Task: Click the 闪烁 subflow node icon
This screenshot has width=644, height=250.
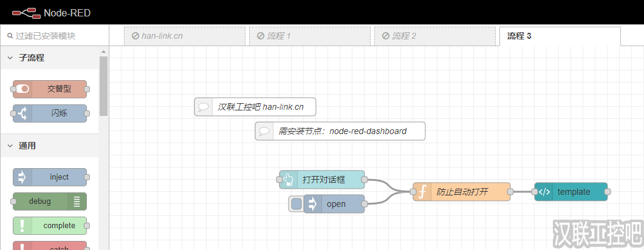Action: click(x=22, y=113)
